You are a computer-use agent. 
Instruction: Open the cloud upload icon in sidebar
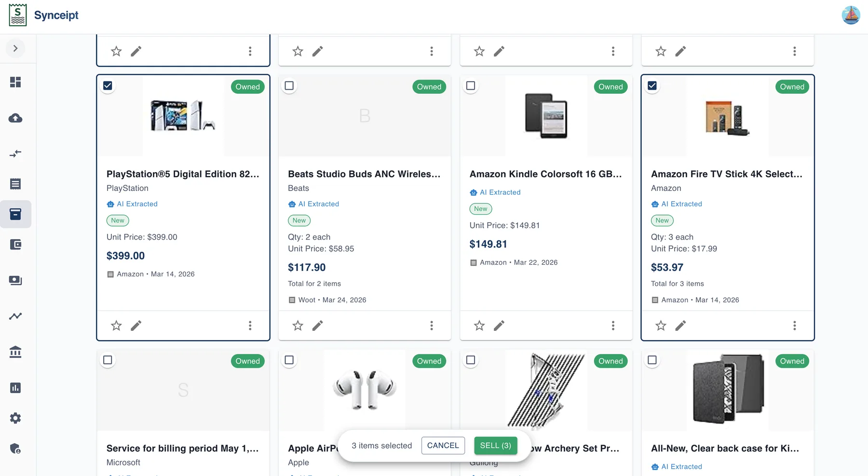pyautogui.click(x=15, y=118)
